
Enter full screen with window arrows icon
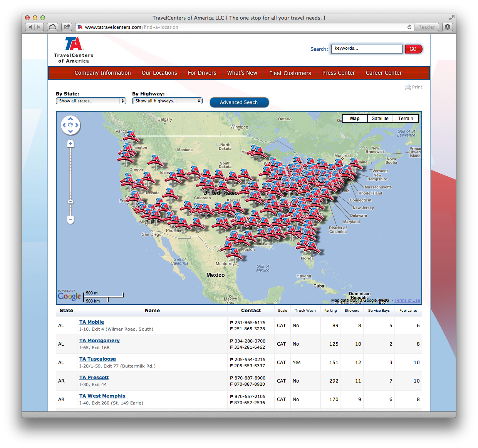pos(451,18)
